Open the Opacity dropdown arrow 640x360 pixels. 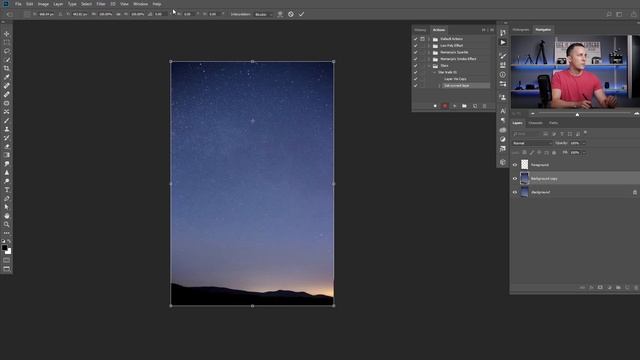(x=584, y=143)
